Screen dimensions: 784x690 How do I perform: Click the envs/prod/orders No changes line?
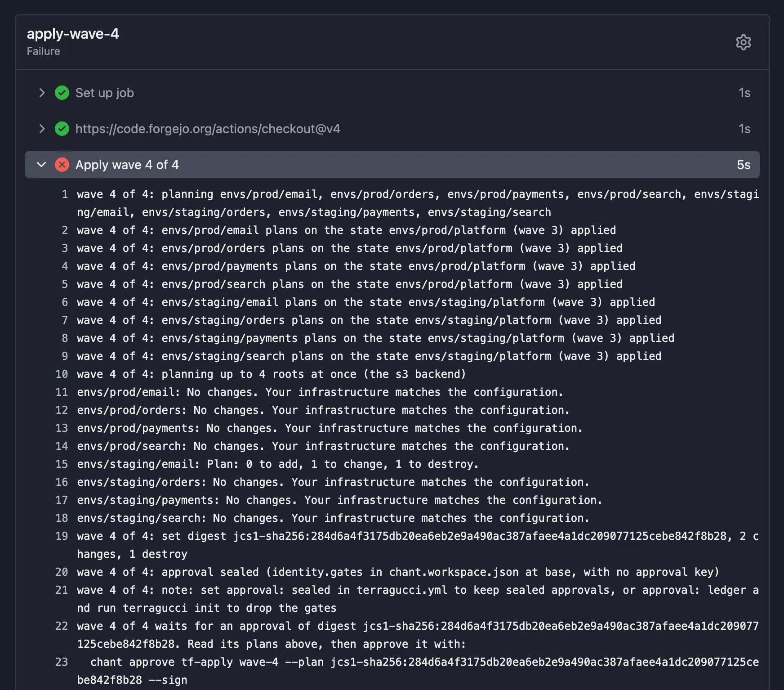point(323,410)
